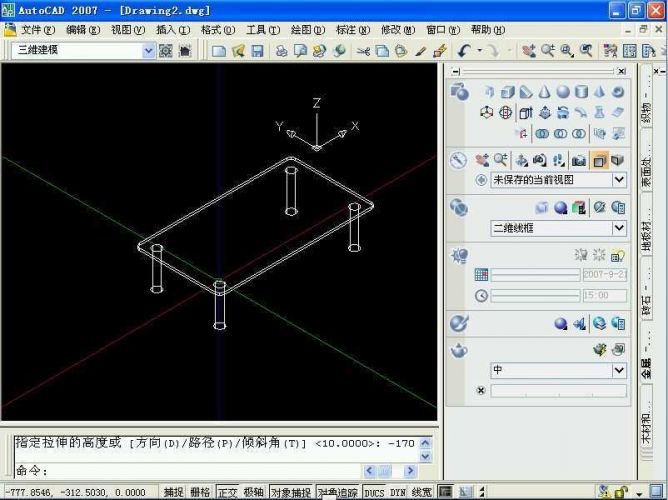Click the Save icon in the toolbar
The image size is (668, 500).
257,50
